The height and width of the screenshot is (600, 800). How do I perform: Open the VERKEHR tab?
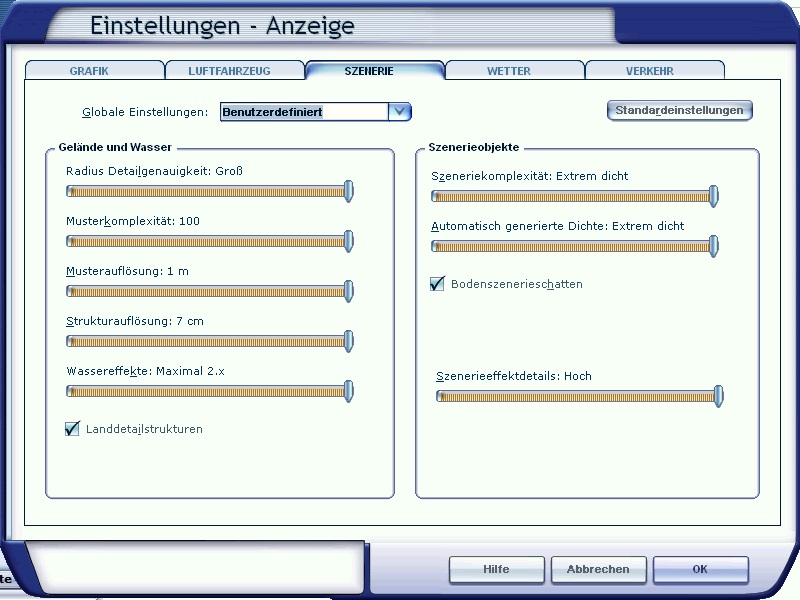click(650, 70)
